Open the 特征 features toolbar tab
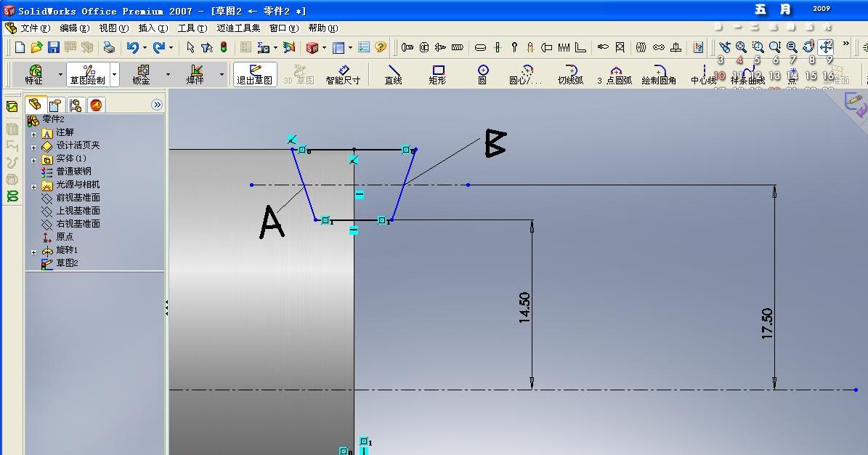The image size is (868, 455). [34, 74]
